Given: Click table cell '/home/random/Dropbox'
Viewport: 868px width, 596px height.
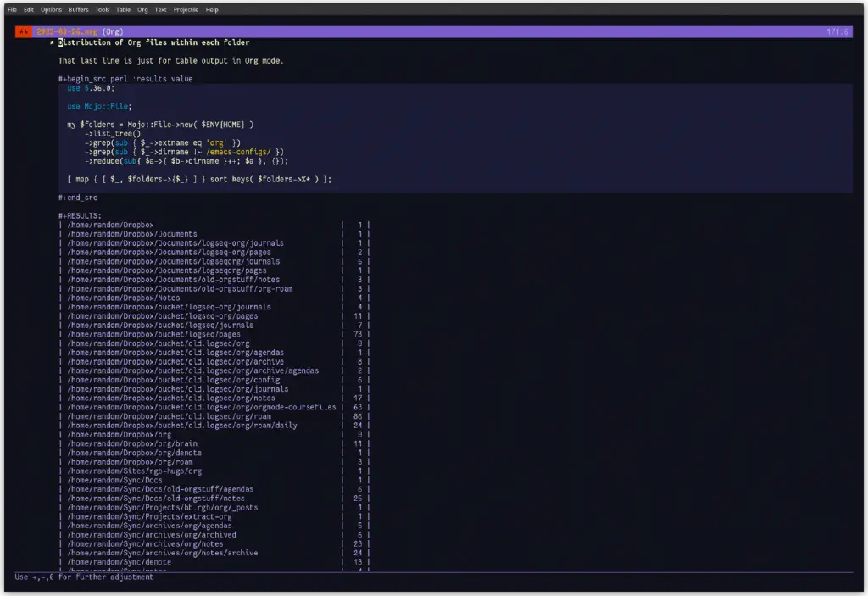Looking at the screenshot, I should pos(111,225).
